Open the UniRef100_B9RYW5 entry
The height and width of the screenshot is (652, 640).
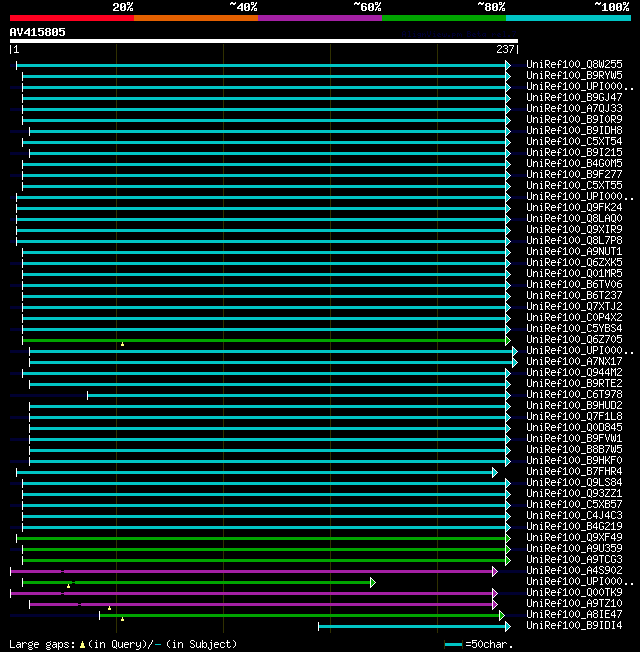[x=574, y=76]
